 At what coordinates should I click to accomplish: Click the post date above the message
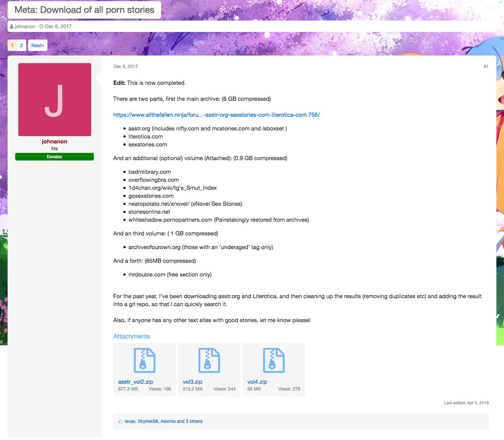tap(125, 67)
